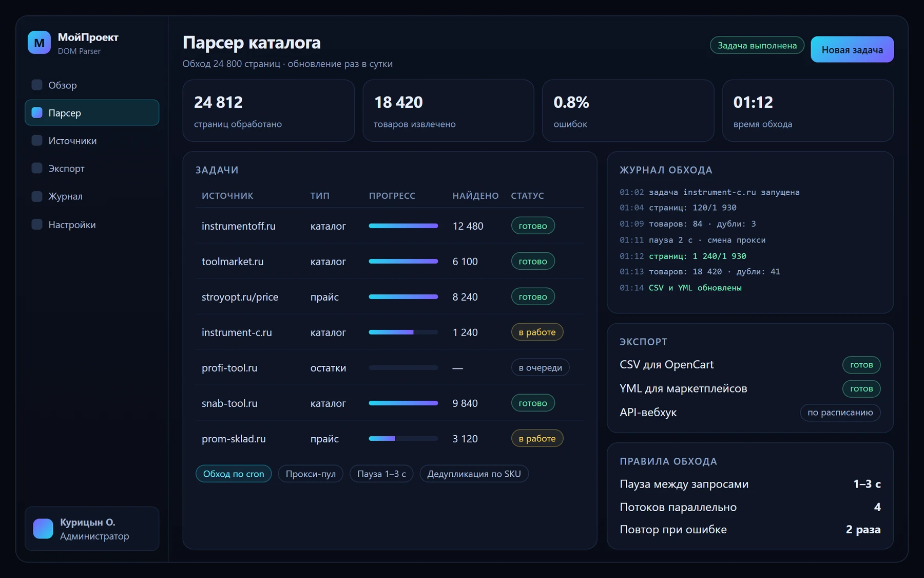Viewport: 924px width, 578px height.
Task: Click YML для маркетплейсов export row
Action: tap(750, 388)
